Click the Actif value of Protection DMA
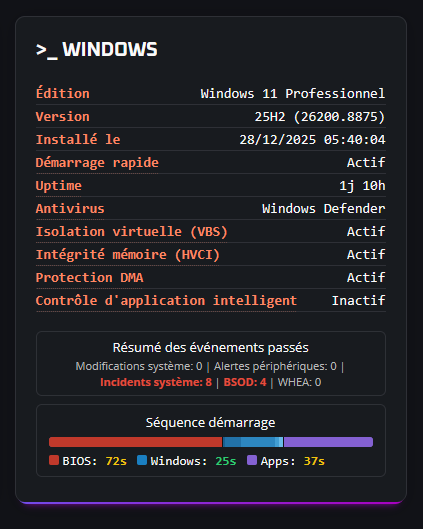This screenshot has width=423, height=529. click(366, 278)
